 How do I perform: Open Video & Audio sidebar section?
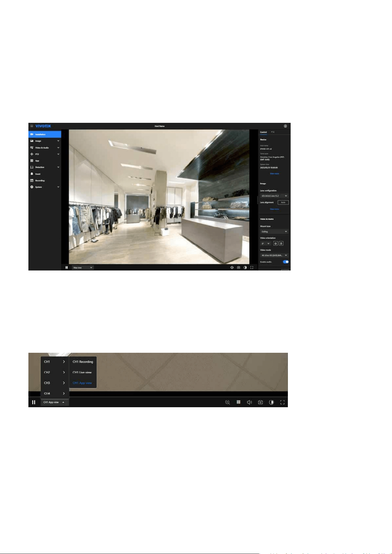point(45,147)
